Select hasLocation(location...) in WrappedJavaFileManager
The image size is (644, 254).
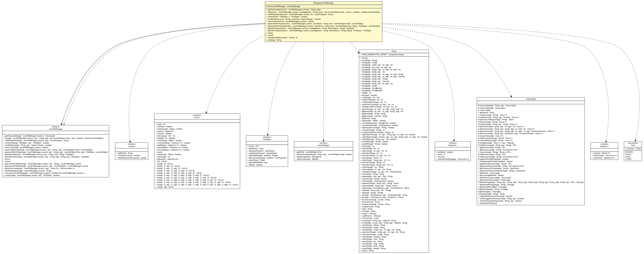click(x=290, y=21)
